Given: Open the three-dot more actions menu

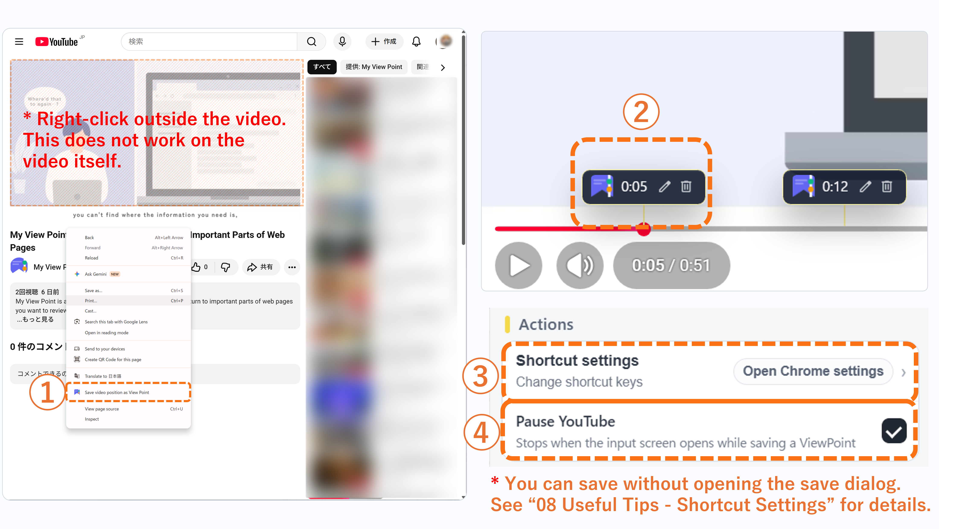Looking at the screenshot, I should tap(292, 267).
